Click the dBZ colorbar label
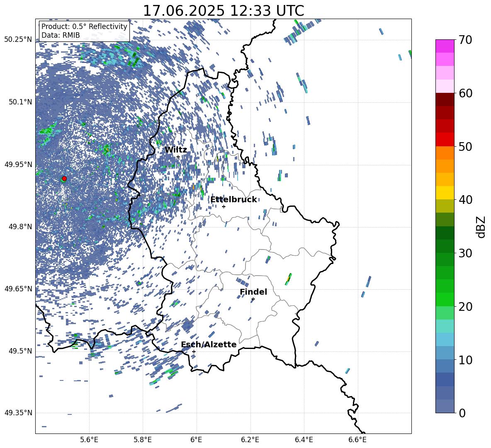The image size is (491, 448). tap(481, 227)
